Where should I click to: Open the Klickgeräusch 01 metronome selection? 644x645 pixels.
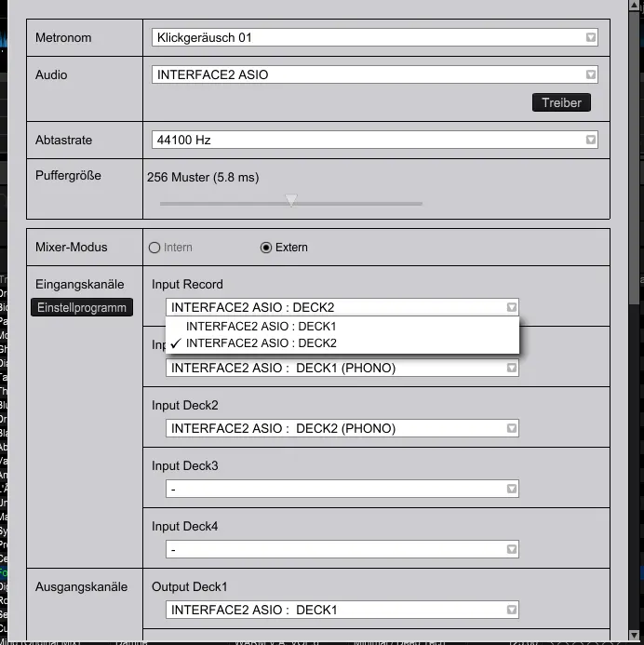tap(372, 38)
